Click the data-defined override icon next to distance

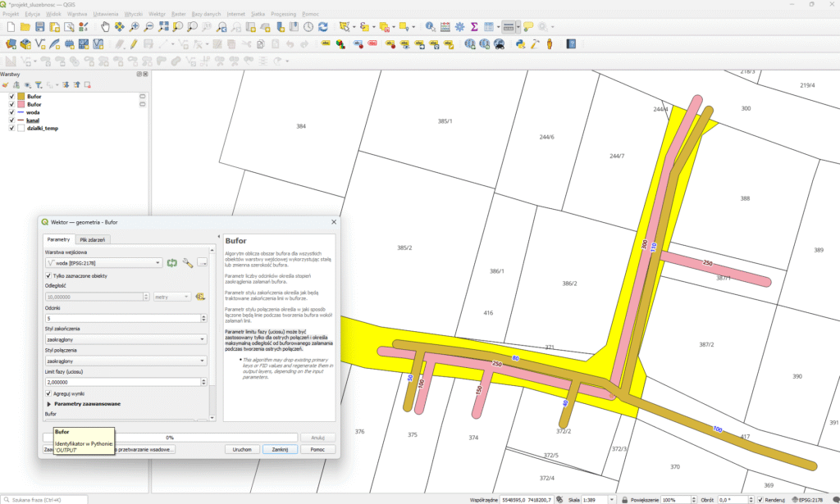coord(200,297)
